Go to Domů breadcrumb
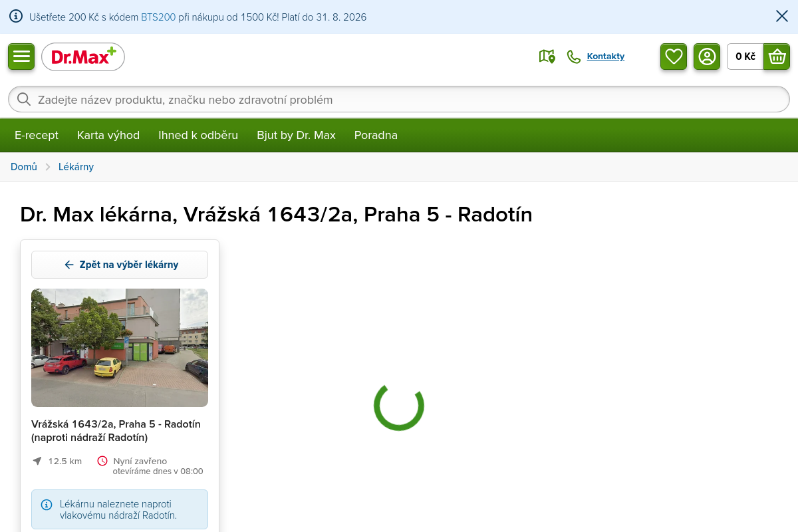Viewport: 798px width, 532px height. tap(24, 167)
